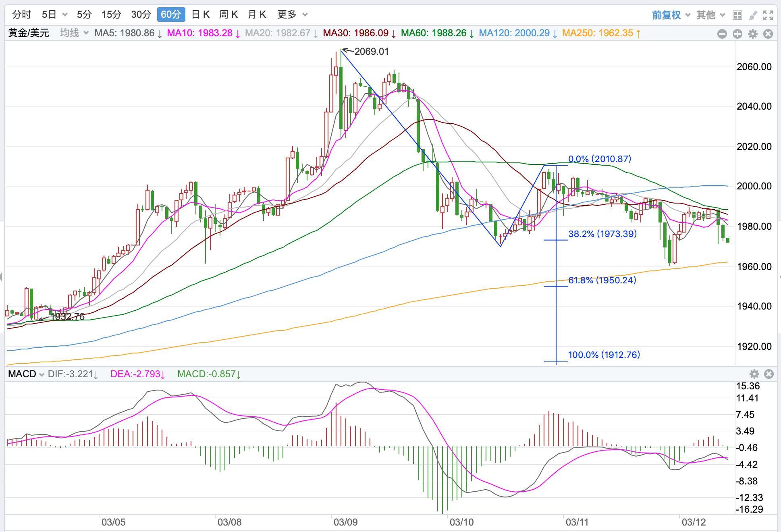This screenshot has width=781, height=532.
Task: Select the 周K timeframe
Action: coord(228,15)
